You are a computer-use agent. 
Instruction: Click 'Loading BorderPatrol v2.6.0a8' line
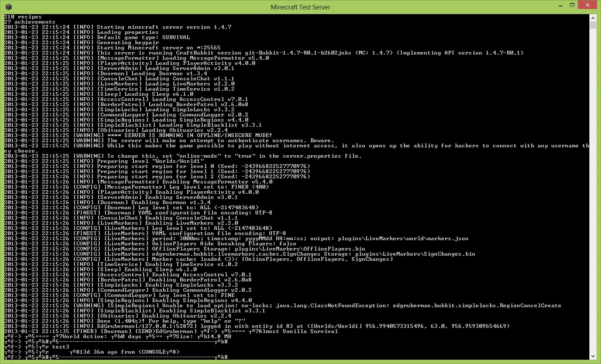(x=126, y=104)
